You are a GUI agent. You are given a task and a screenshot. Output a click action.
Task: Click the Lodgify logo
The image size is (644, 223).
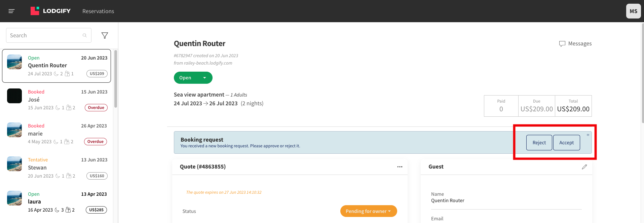tap(50, 11)
